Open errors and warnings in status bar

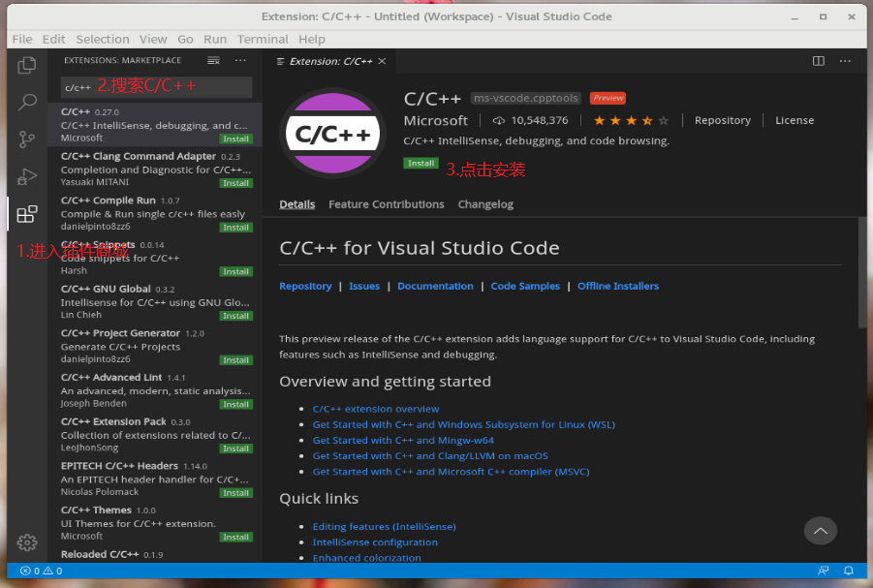[42, 571]
